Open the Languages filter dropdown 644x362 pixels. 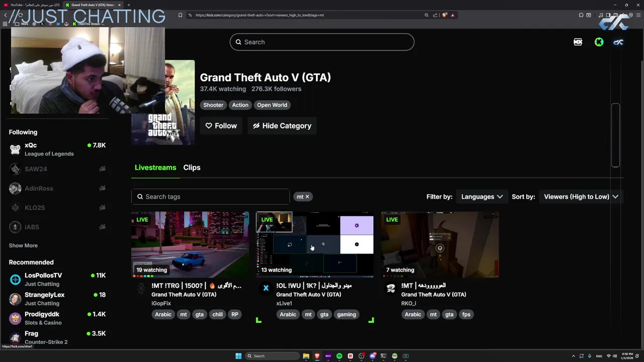pyautogui.click(x=482, y=197)
